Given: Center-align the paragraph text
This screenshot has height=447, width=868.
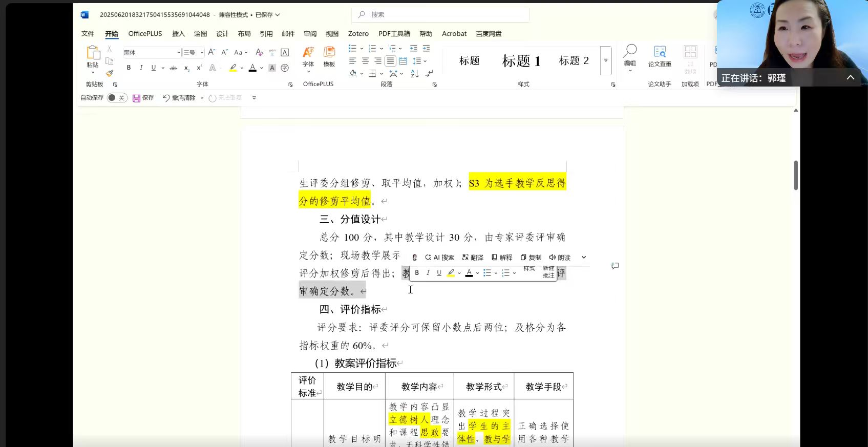Looking at the screenshot, I should tap(365, 61).
